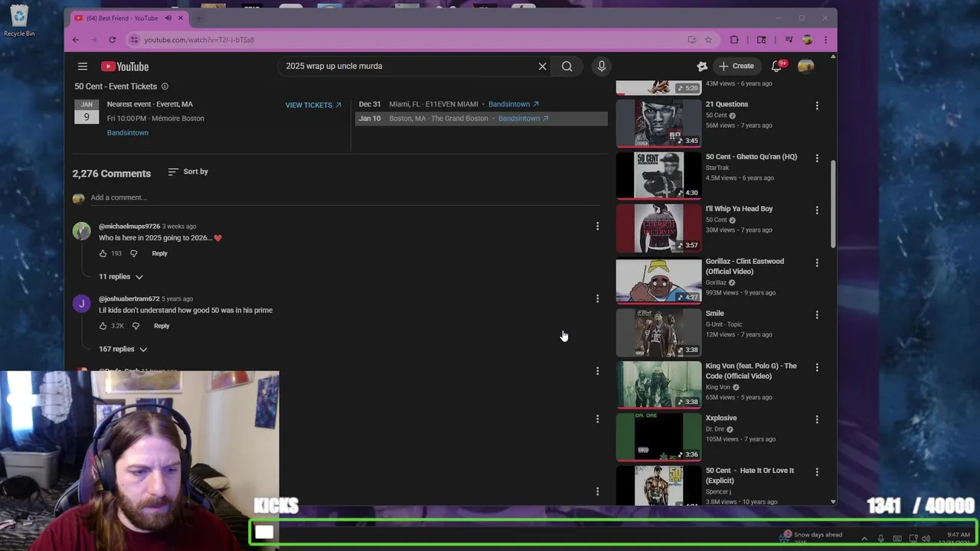Open @michaelmups9726 channel link

pos(129,227)
